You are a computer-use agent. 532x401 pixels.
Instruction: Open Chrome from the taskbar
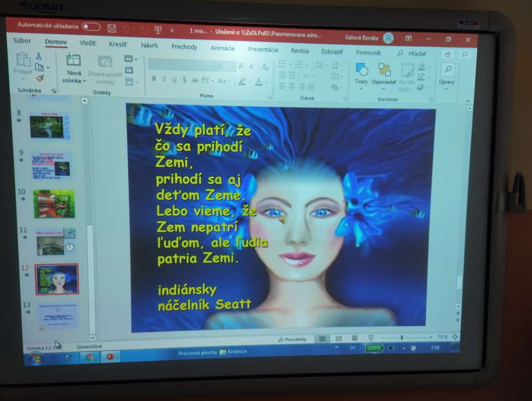[x=89, y=357]
